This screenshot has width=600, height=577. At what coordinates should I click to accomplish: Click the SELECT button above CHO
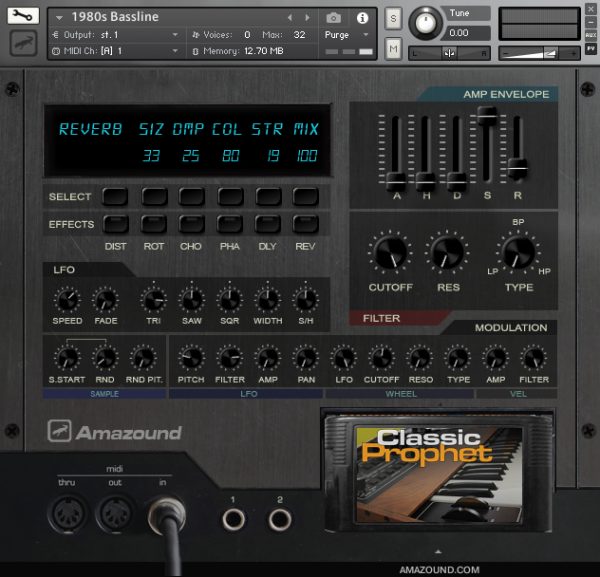(x=192, y=197)
